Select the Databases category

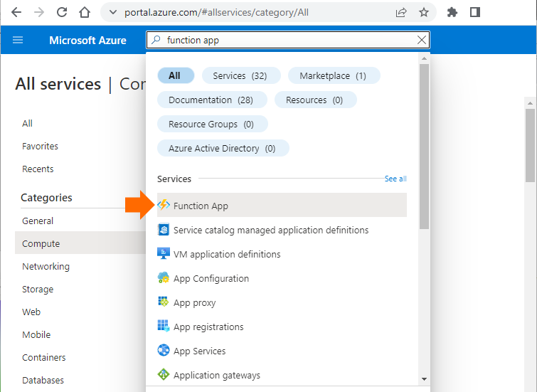(43, 380)
